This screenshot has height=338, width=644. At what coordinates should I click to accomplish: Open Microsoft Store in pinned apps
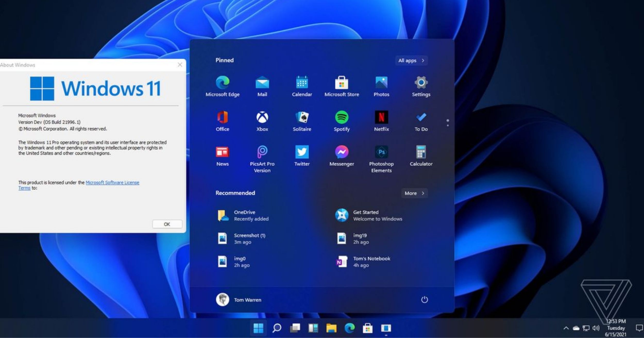[342, 86]
